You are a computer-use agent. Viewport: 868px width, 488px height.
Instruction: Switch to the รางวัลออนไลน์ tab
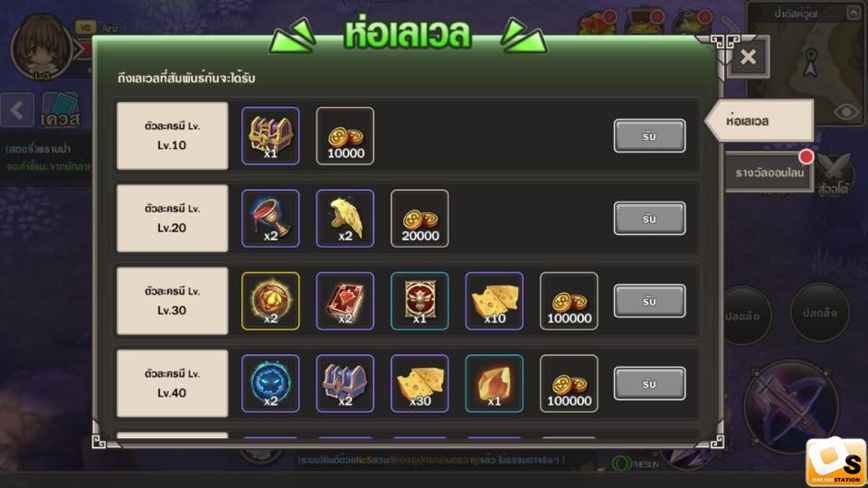[769, 173]
